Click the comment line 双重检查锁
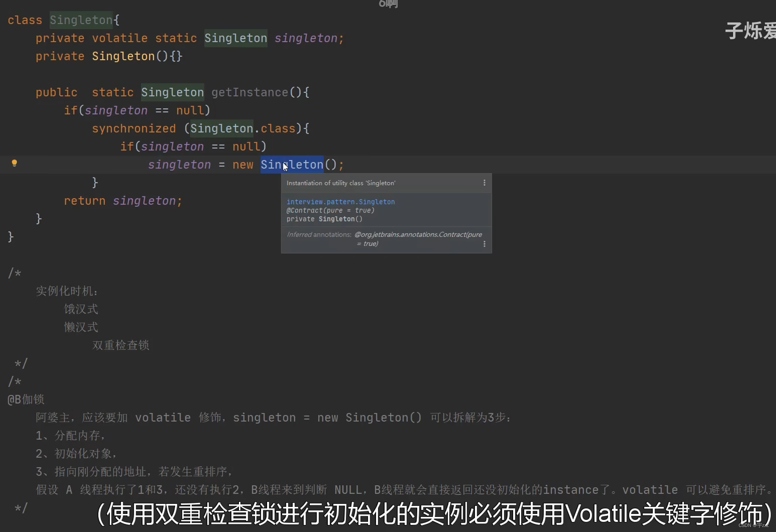 [121, 345]
